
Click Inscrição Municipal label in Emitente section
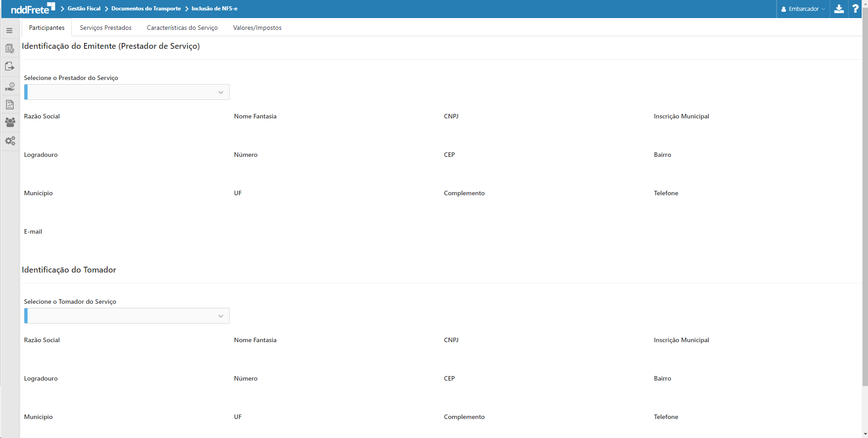681,116
